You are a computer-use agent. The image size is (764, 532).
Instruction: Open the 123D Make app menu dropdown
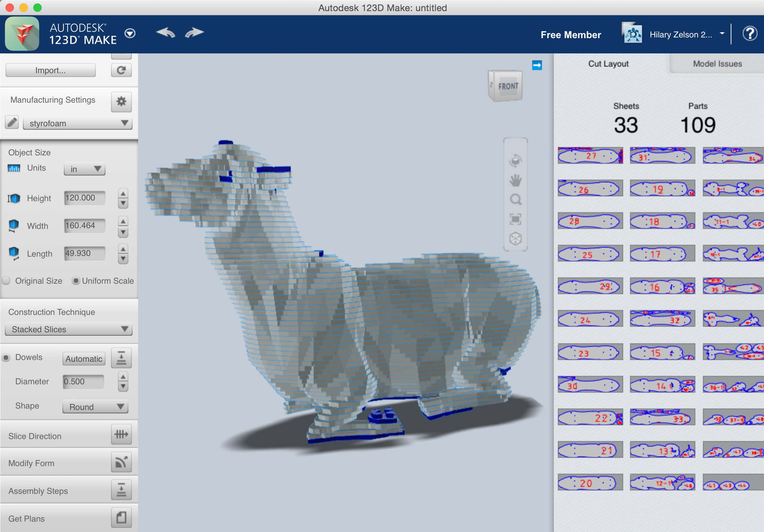[x=130, y=33]
